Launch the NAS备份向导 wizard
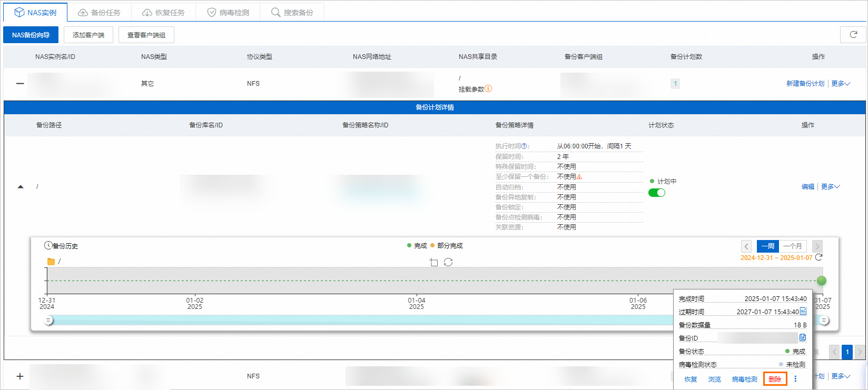The image size is (868, 390). [x=31, y=35]
